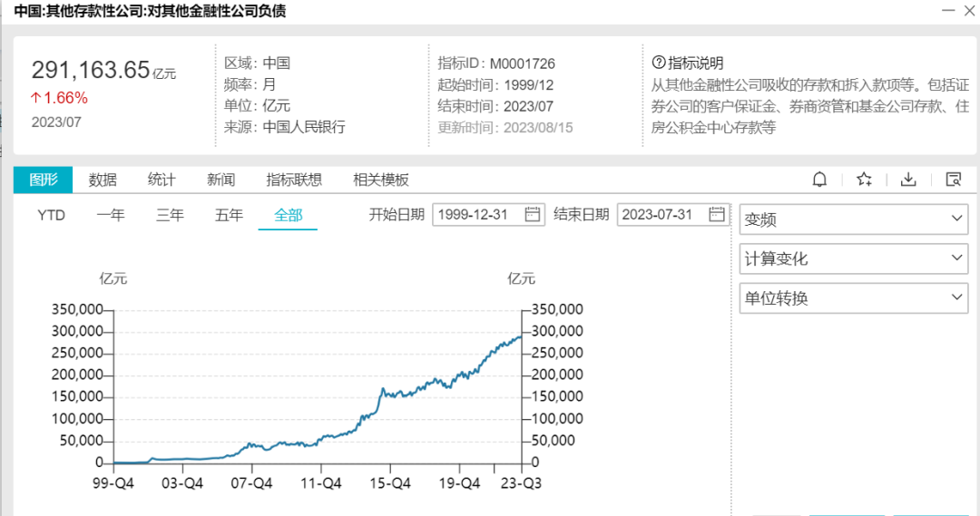Click the 指标说明 help question icon

click(x=659, y=63)
